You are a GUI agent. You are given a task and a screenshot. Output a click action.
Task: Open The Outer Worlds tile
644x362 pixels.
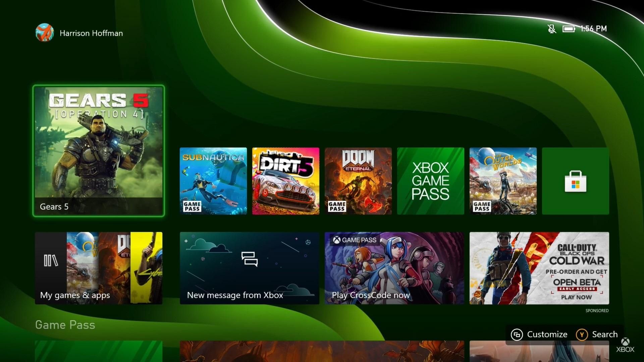(503, 181)
